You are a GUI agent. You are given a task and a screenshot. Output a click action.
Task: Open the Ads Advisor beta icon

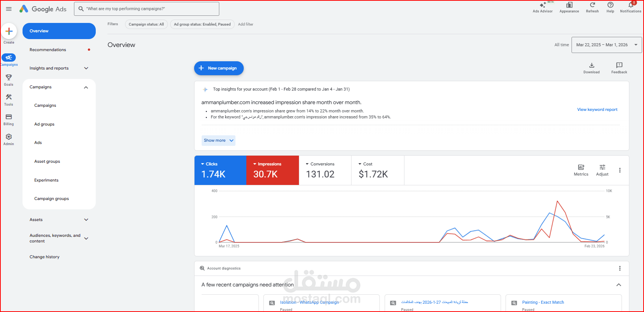coord(543,5)
